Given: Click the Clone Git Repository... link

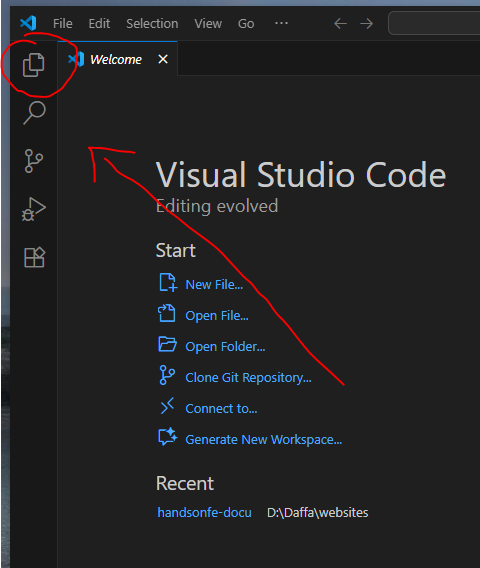Looking at the screenshot, I should 249,378.
